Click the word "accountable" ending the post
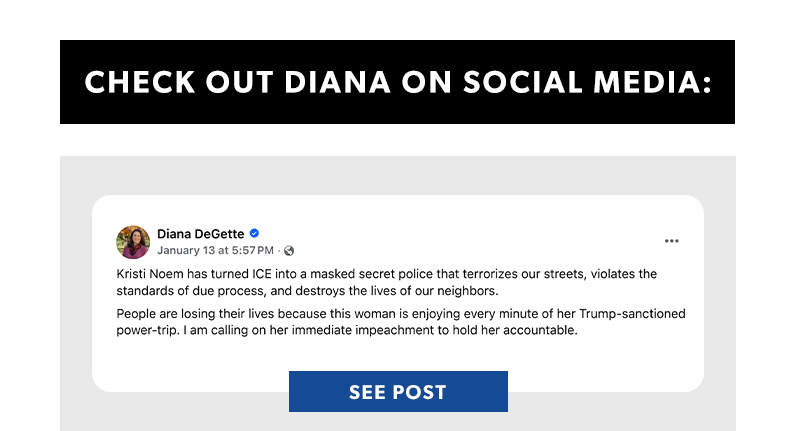 pos(537,331)
